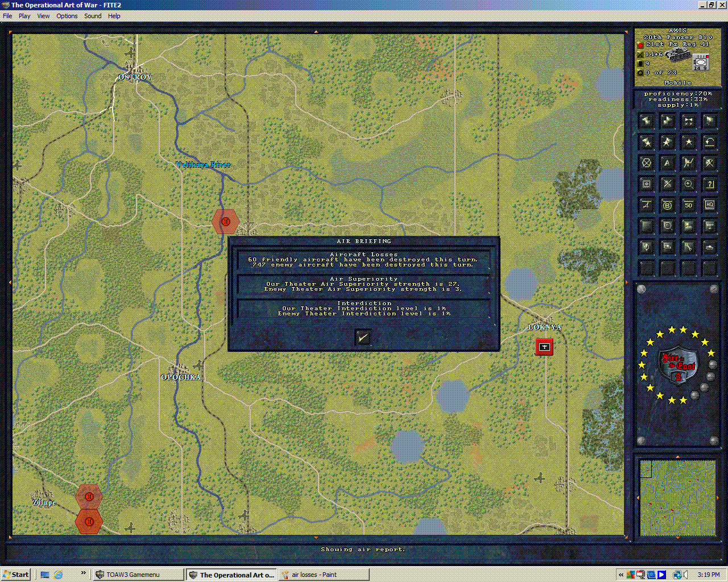Toggle the single-star objective icon

[x=689, y=142]
